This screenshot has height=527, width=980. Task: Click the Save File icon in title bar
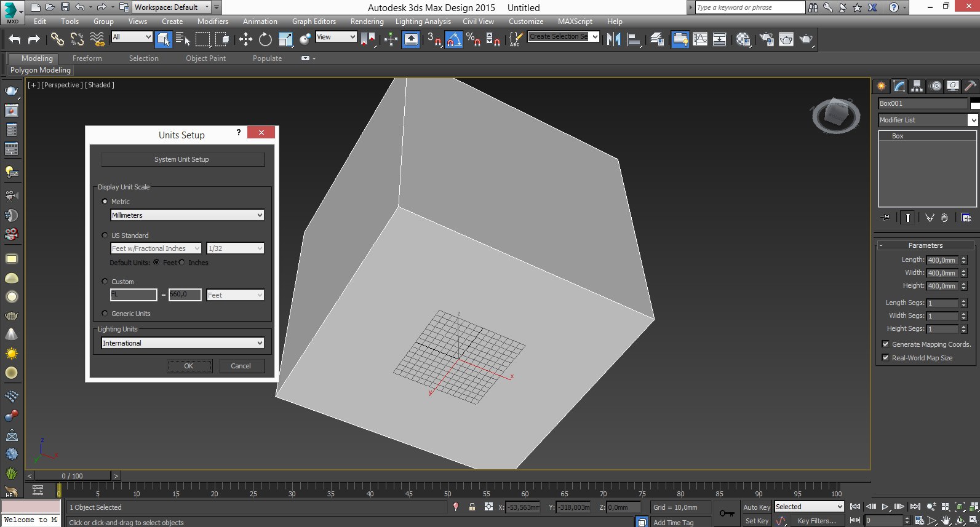(65, 7)
